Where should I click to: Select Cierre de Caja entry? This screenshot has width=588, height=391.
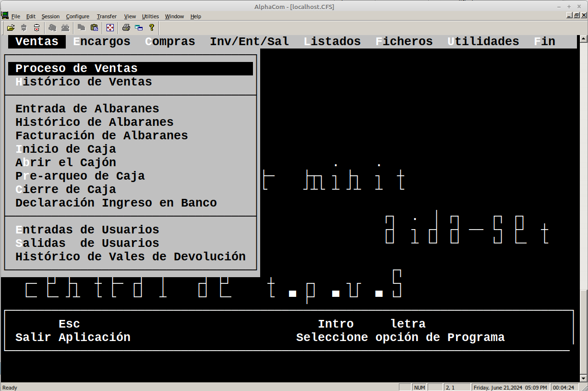pos(66,190)
